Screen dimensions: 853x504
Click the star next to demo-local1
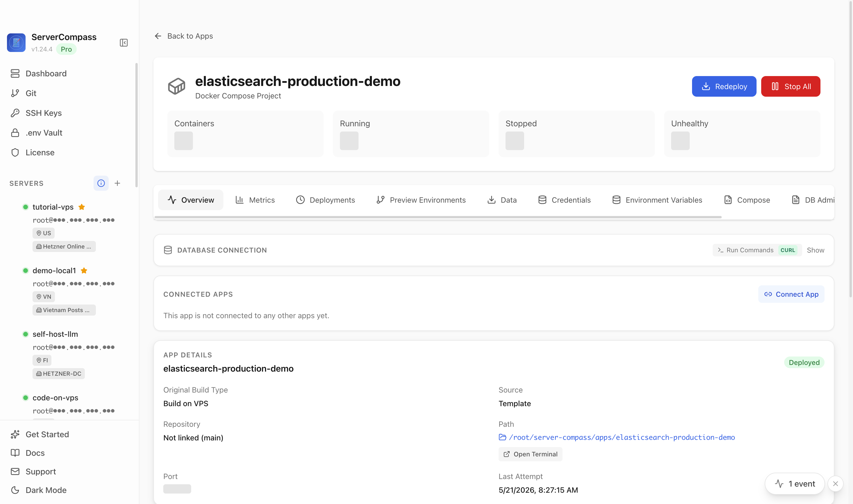[84, 270]
